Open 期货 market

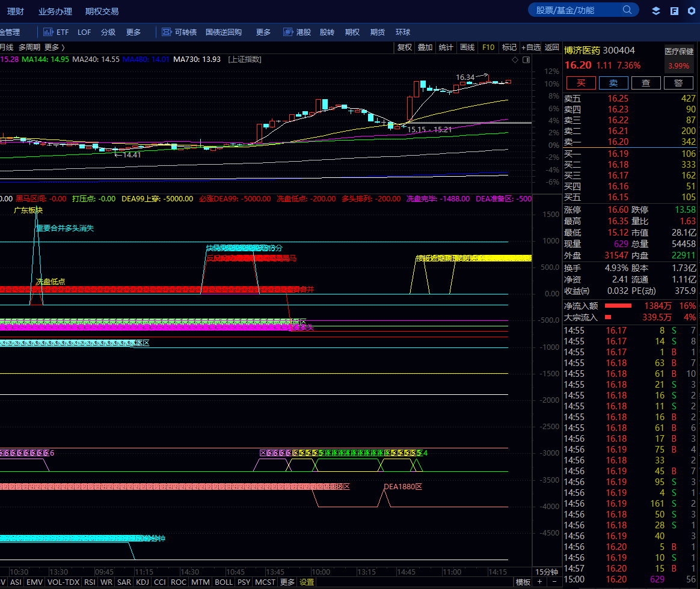point(377,32)
